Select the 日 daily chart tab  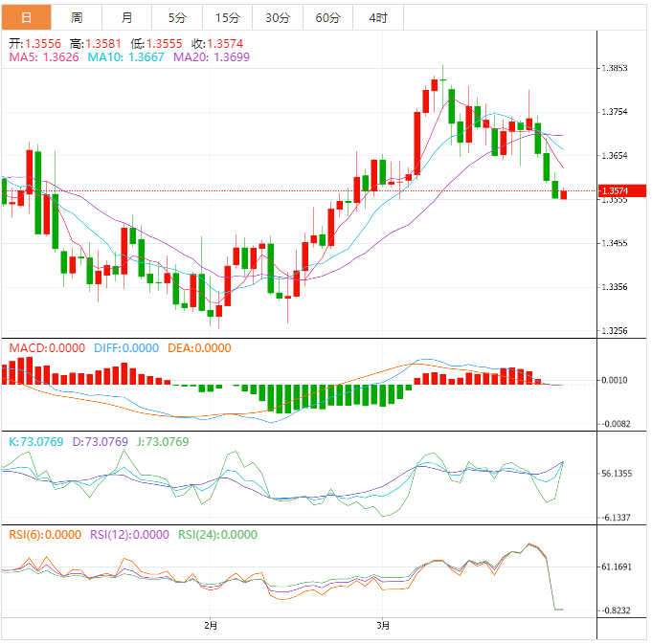coord(26,18)
